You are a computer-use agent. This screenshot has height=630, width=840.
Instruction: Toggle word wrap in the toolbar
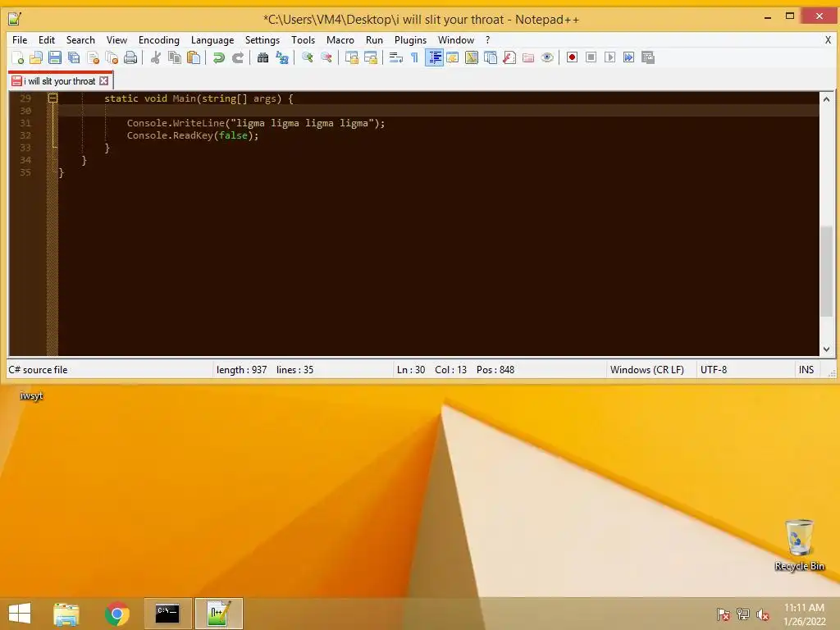tap(396, 57)
